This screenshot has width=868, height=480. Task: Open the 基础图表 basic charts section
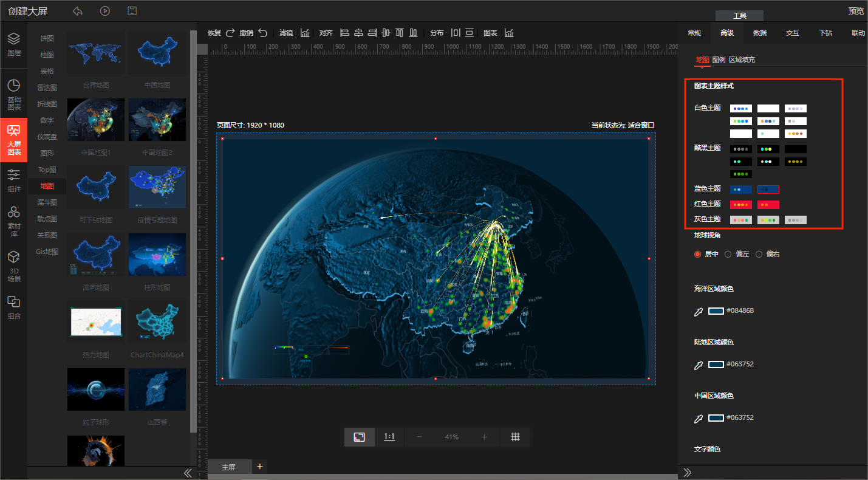click(x=13, y=95)
